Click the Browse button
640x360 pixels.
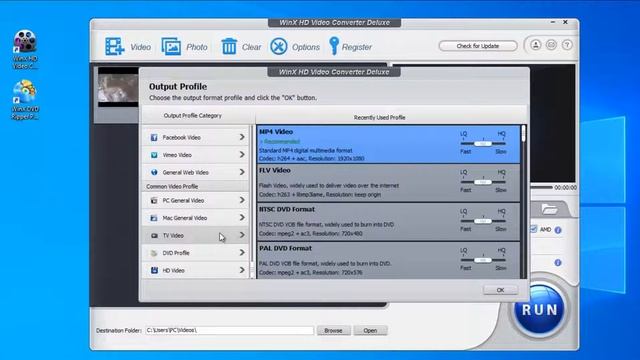pyautogui.click(x=333, y=330)
